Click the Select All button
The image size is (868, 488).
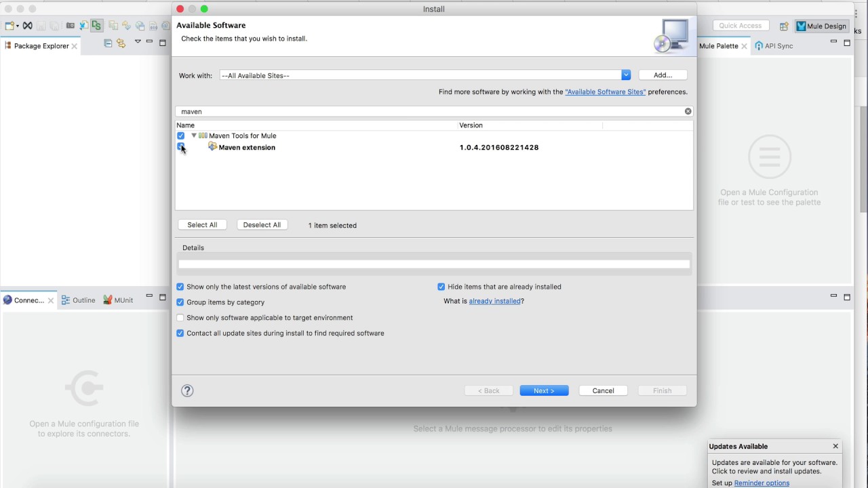(x=202, y=225)
